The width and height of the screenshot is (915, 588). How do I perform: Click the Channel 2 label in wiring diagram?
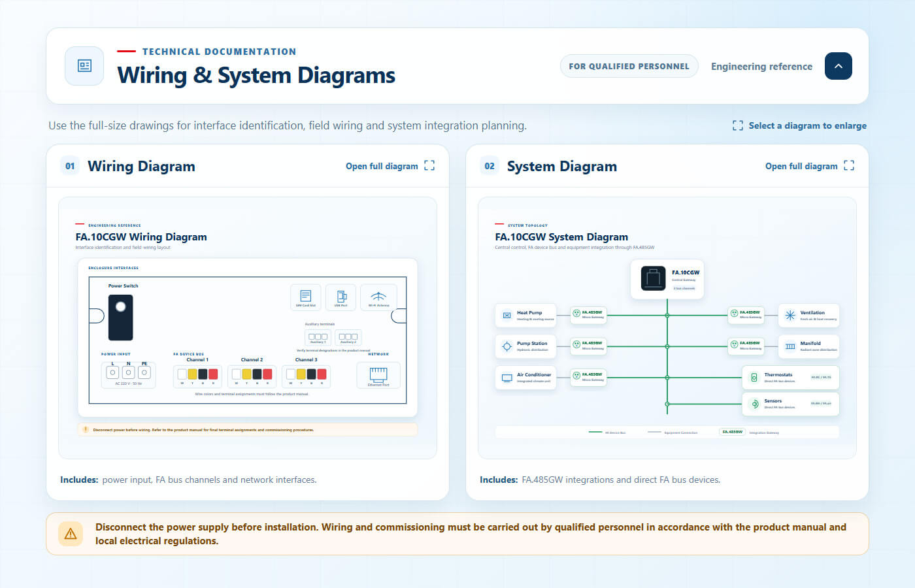tap(252, 359)
